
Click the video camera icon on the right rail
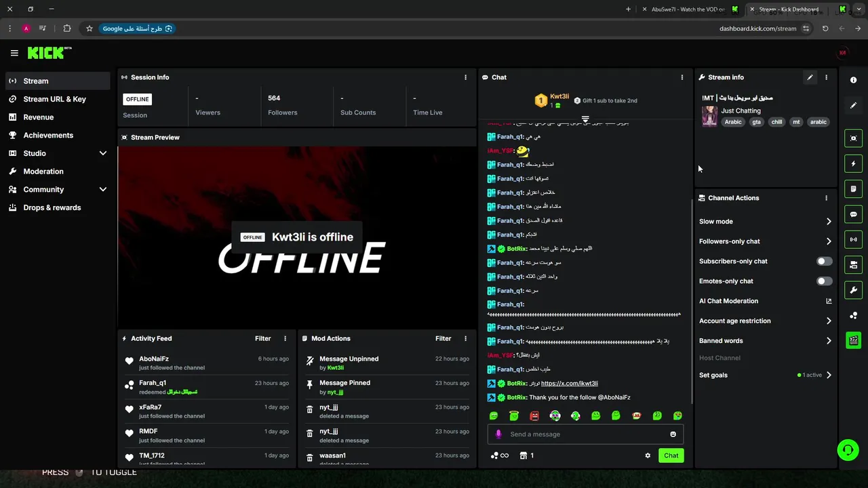pyautogui.click(x=853, y=264)
